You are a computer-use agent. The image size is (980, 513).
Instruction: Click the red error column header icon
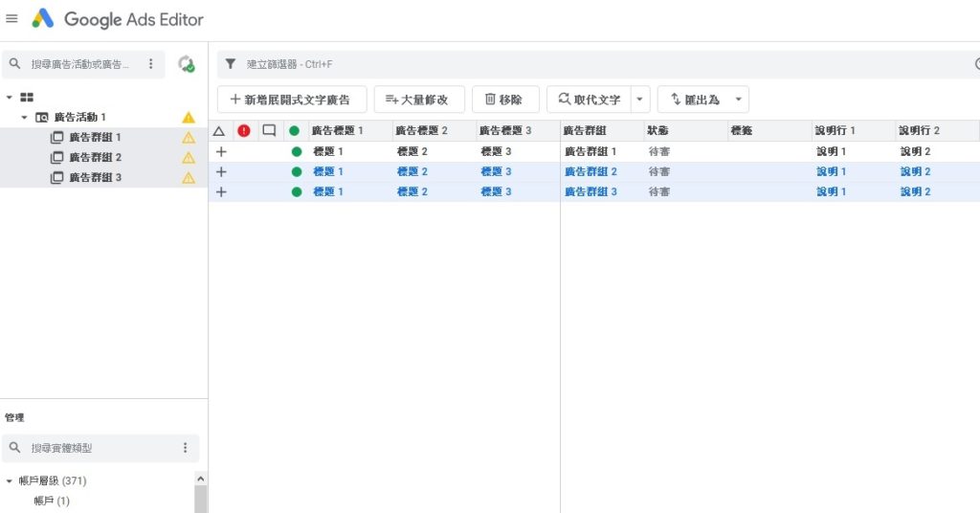pyautogui.click(x=244, y=131)
